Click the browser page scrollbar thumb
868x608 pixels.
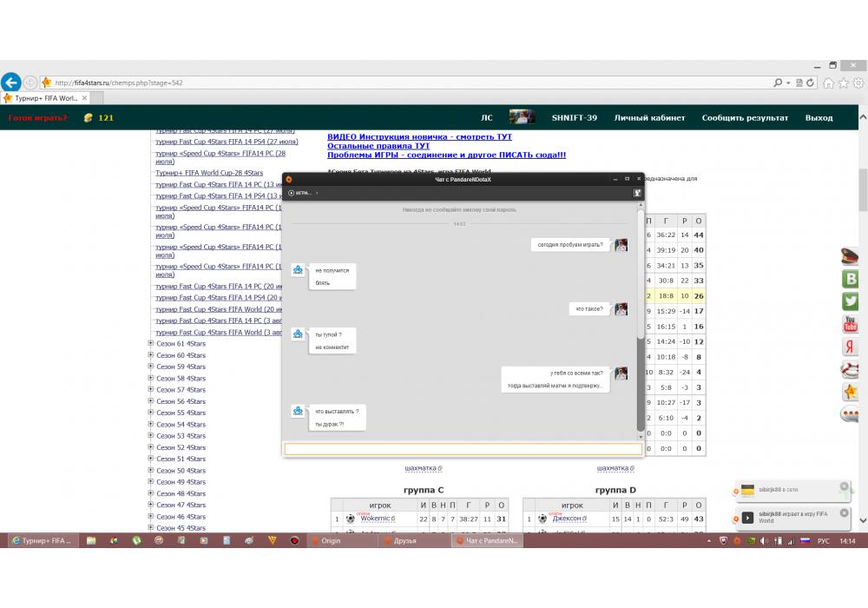(863, 190)
